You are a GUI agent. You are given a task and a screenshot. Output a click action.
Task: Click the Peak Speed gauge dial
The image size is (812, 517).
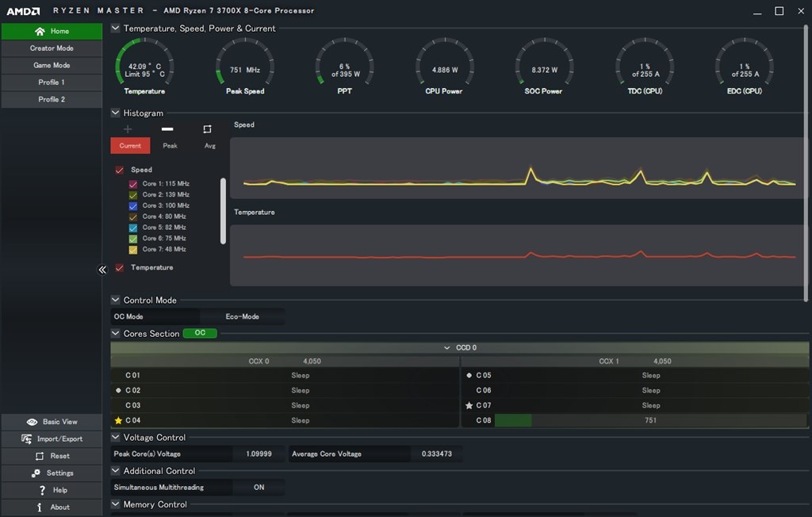[245, 61]
